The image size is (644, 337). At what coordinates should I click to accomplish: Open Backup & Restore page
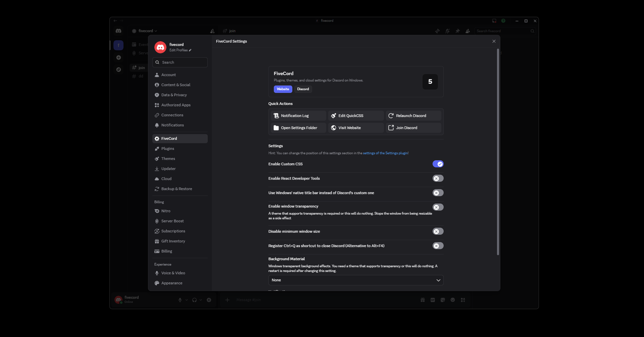click(180, 189)
